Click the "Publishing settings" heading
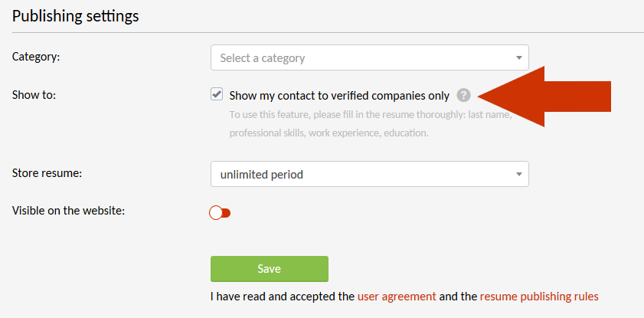The width and height of the screenshot is (644, 318). pos(76,16)
